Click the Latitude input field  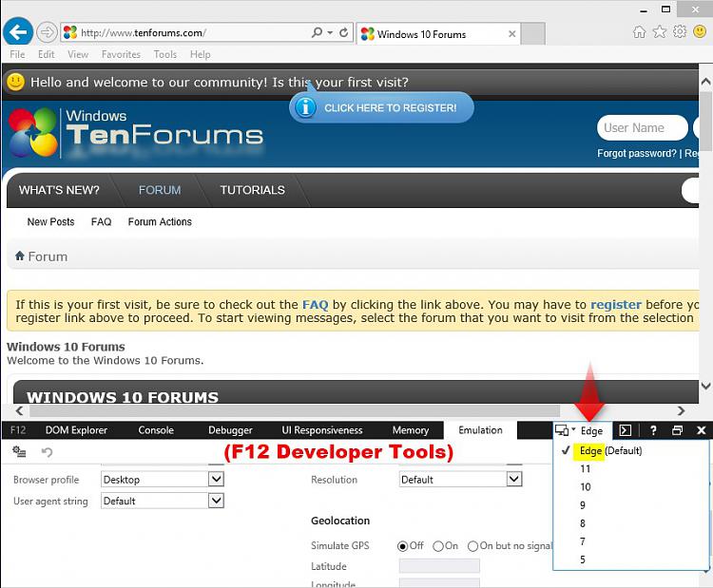tap(439, 566)
